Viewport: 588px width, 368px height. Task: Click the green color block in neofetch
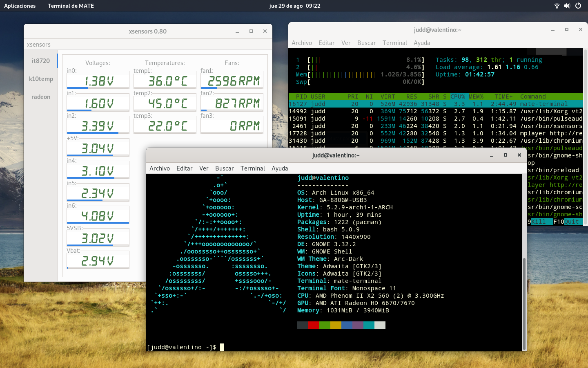click(325, 325)
